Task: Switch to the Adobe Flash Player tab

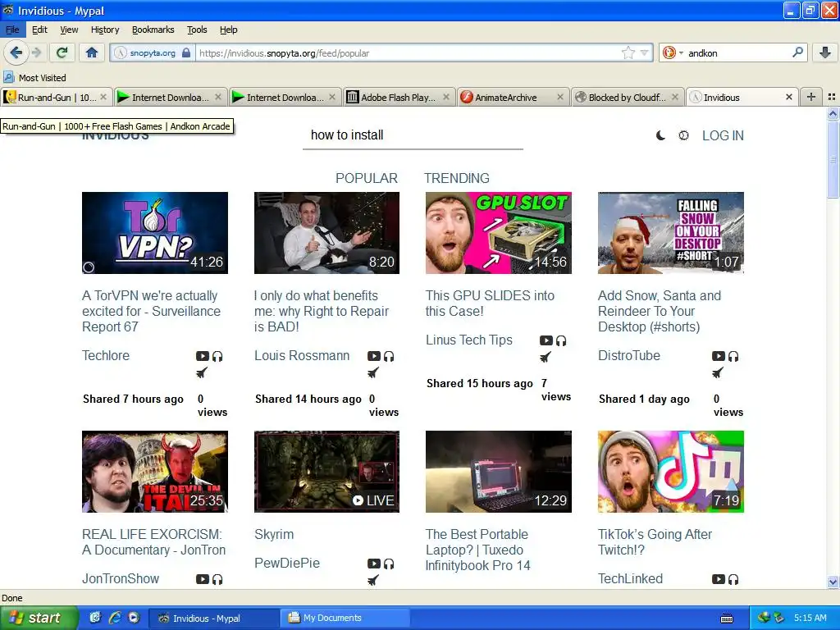Action: (399, 97)
